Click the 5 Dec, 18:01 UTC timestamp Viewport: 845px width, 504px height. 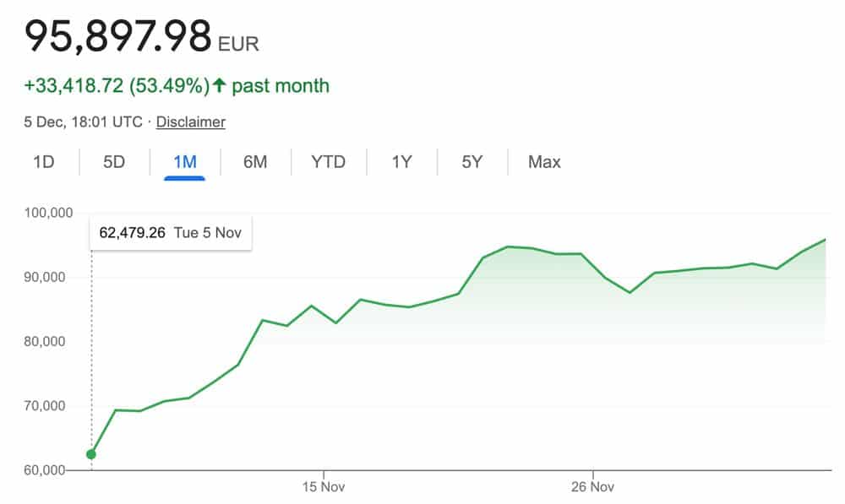pyautogui.click(x=83, y=122)
